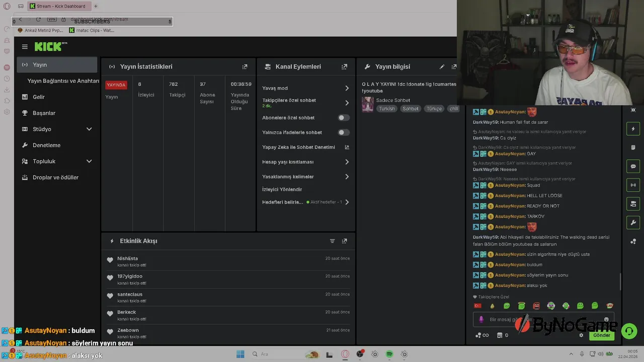
Task: Click the Turkish flag emote
Action: pyautogui.click(x=477, y=306)
